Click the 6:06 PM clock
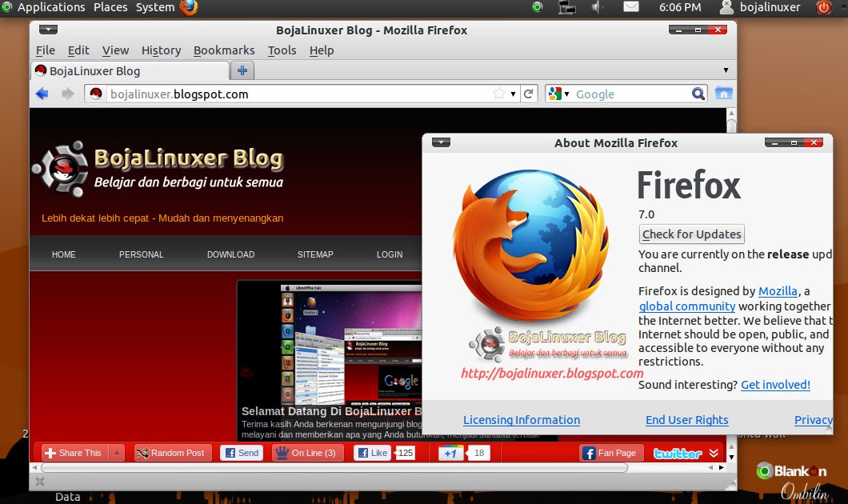 click(680, 7)
